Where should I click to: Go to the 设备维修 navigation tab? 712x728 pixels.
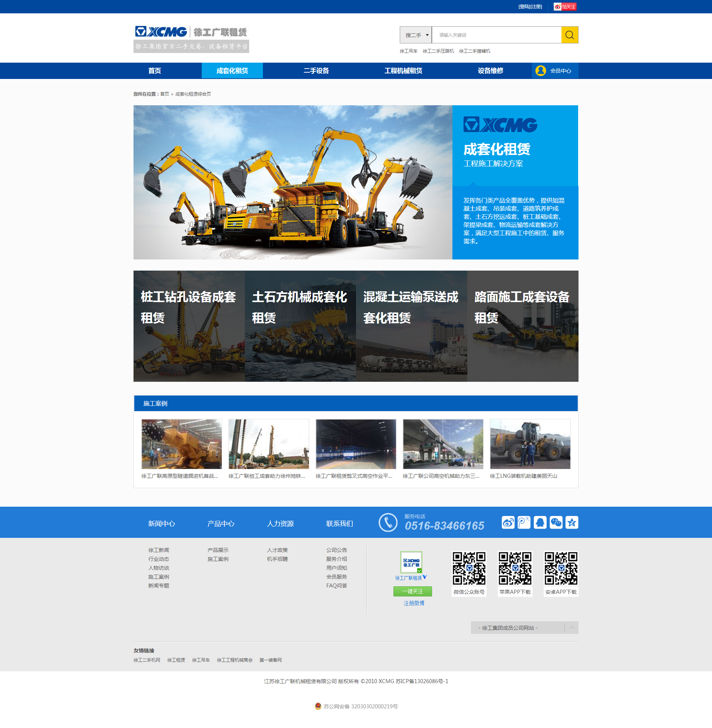[490, 71]
